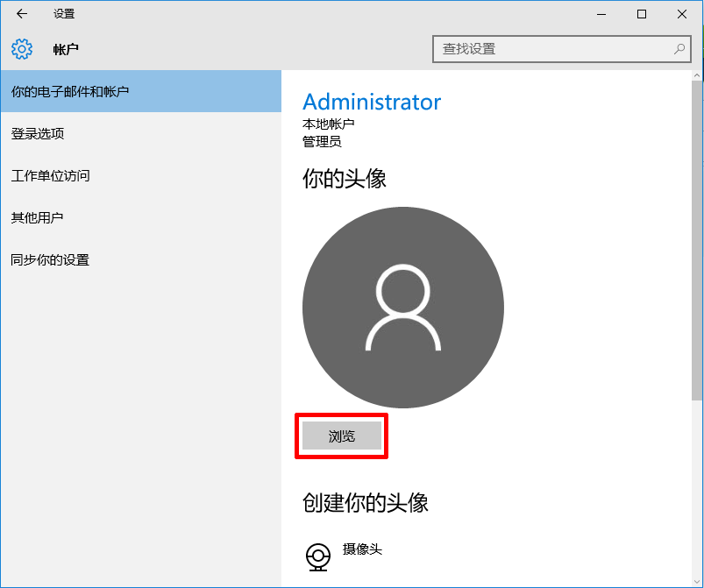Select 登录选项 in the sidebar

point(39,133)
